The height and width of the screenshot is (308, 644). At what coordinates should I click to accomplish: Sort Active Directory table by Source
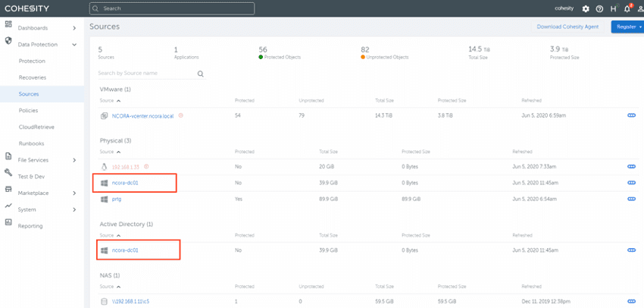pos(110,236)
